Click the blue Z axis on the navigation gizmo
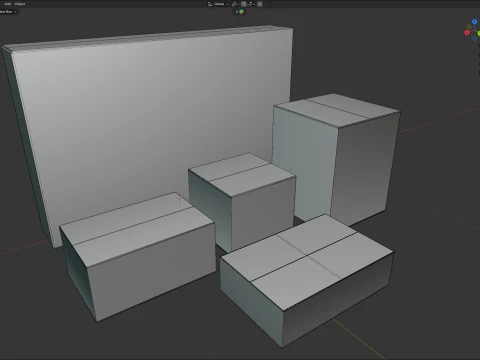The width and height of the screenshot is (480, 360). point(475,22)
